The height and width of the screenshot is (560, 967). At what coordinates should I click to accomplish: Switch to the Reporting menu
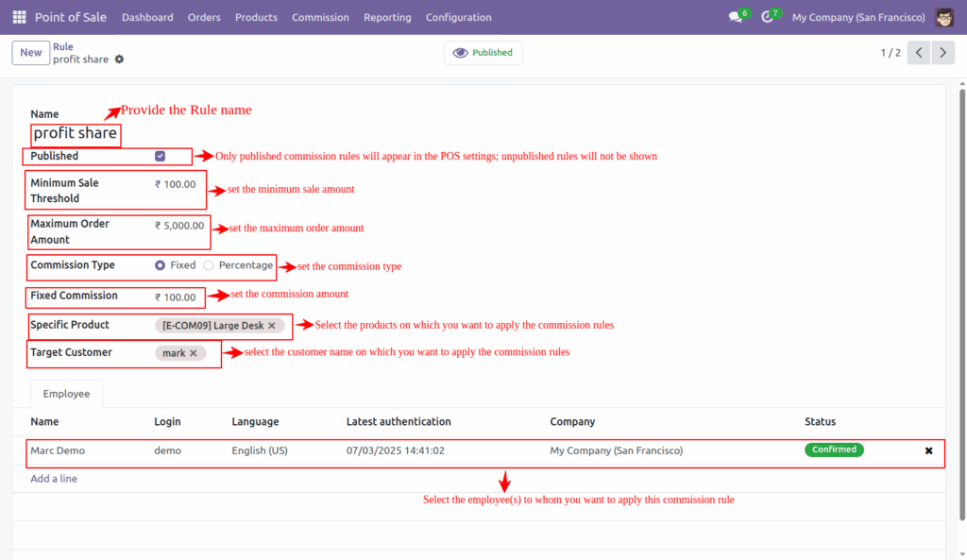pos(387,17)
